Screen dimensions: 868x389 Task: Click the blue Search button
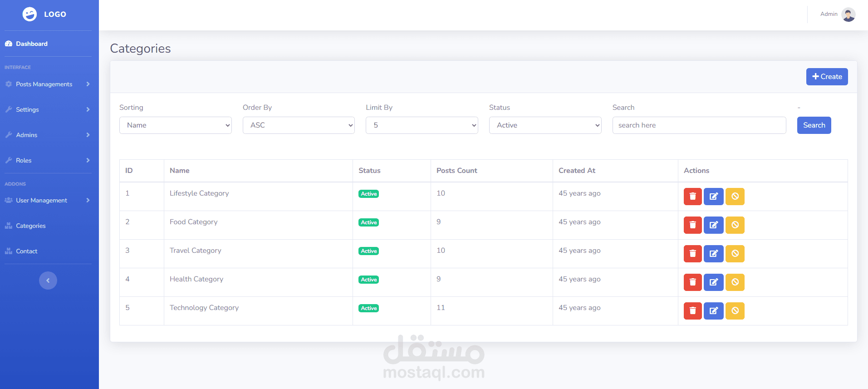pyautogui.click(x=814, y=125)
